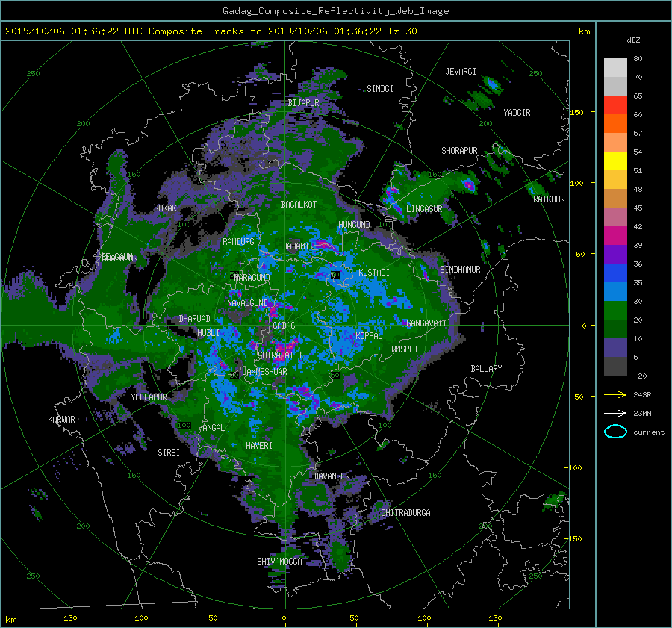Click the SHIRAHATTI city label
The image size is (672, 628).
pos(280,355)
